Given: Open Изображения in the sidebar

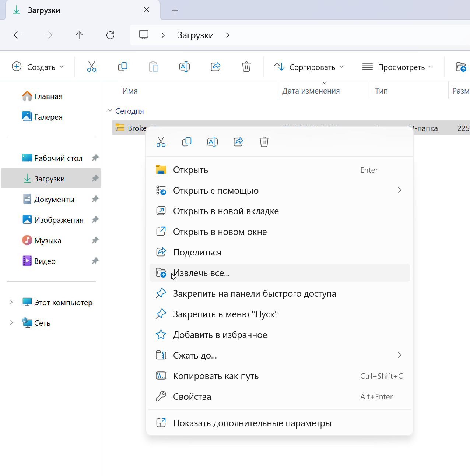Looking at the screenshot, I should (51, 220).
